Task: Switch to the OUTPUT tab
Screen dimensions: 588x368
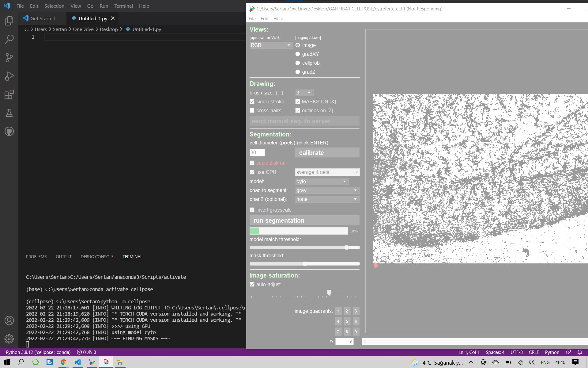Action: pos(63,257)
